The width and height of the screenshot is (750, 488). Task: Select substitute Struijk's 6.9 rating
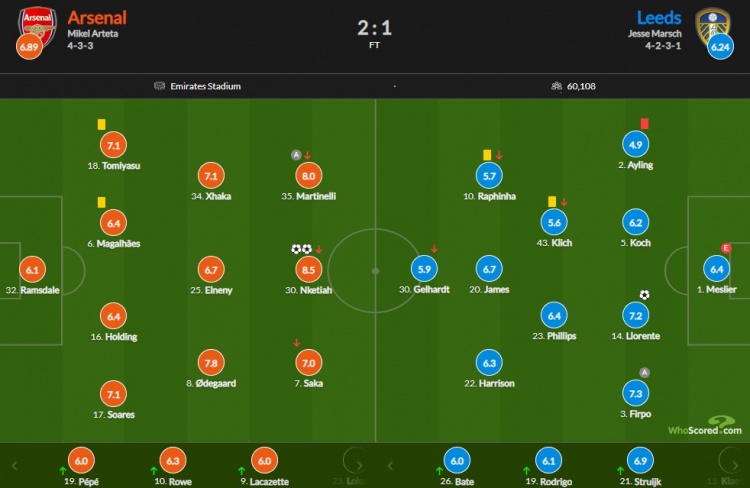click(x=640, y=460)
